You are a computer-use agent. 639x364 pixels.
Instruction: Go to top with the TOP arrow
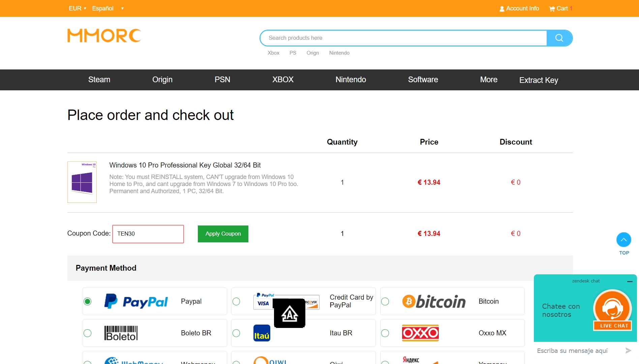tap(624, 240)
